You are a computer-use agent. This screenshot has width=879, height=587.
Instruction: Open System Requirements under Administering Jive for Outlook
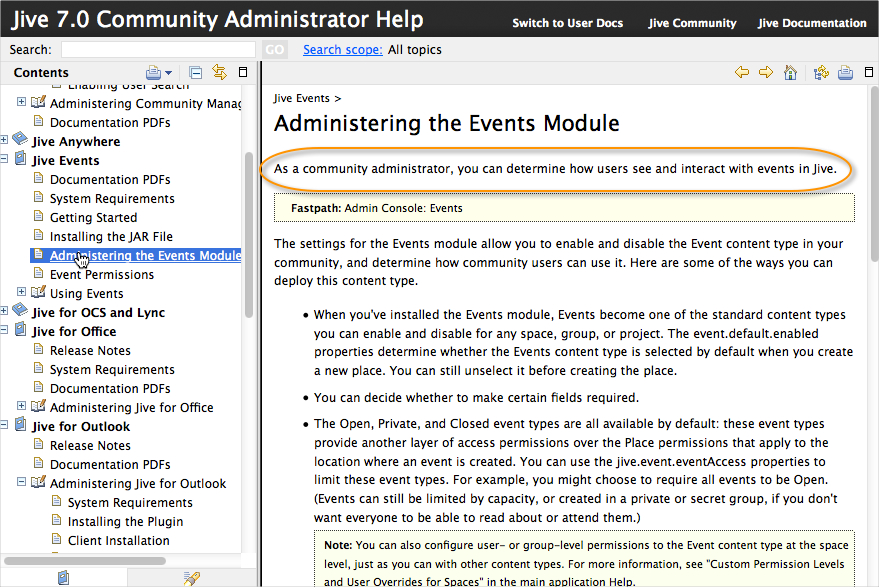click(130, 503)
